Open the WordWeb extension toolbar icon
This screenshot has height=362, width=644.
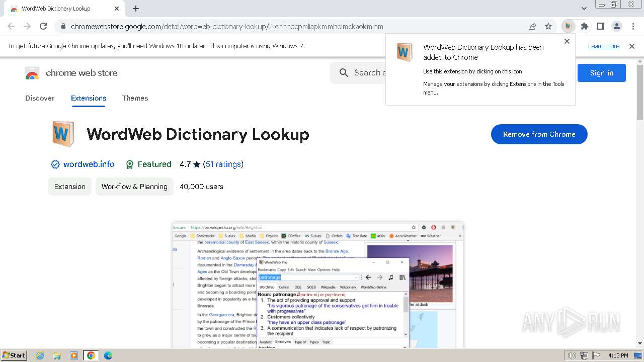point(568,26)
